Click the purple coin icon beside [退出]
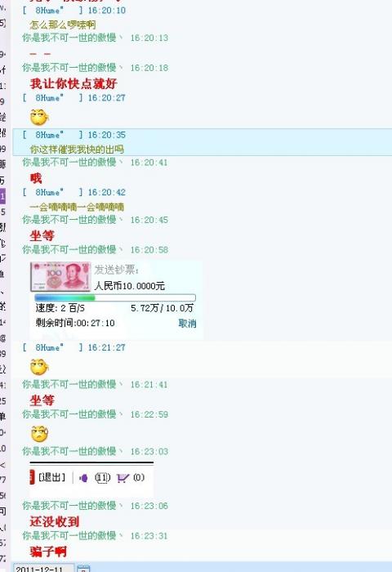This screenshot has height=572, width=392. click(x=83, y=478)
